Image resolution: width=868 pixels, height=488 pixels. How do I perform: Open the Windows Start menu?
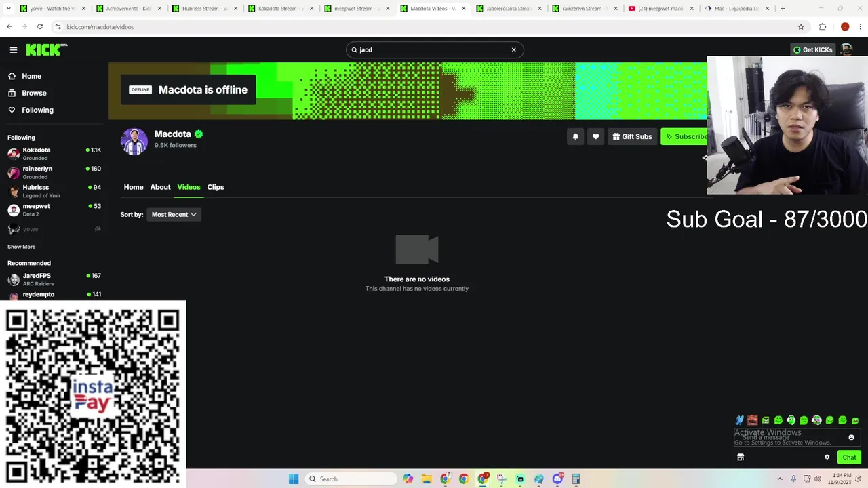pos(294,479)
